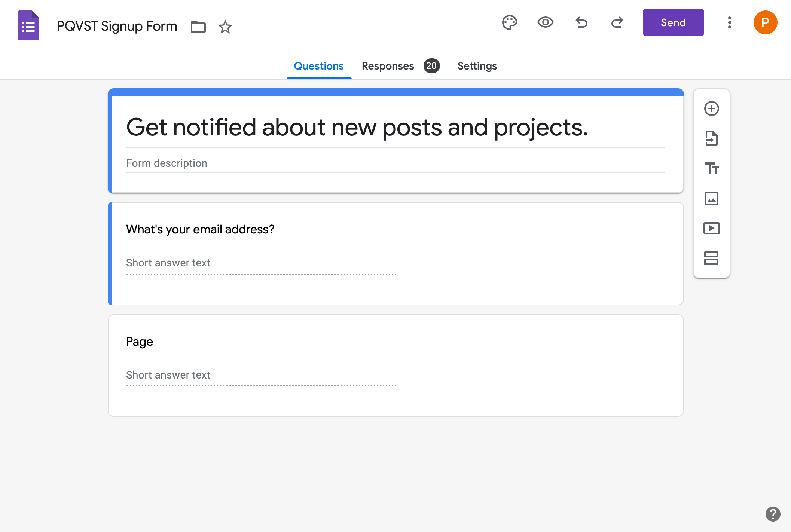This screenshot has height=532, width=791.
Task: Switch to the Responses tab
Action: pyautogui.click(x=388, y=66)
